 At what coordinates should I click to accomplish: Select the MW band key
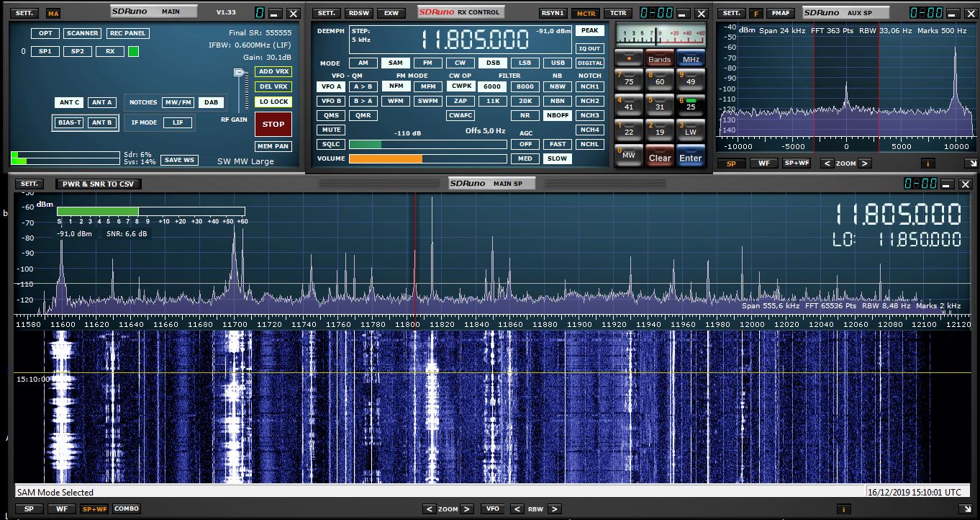click(x=629, y=156)
